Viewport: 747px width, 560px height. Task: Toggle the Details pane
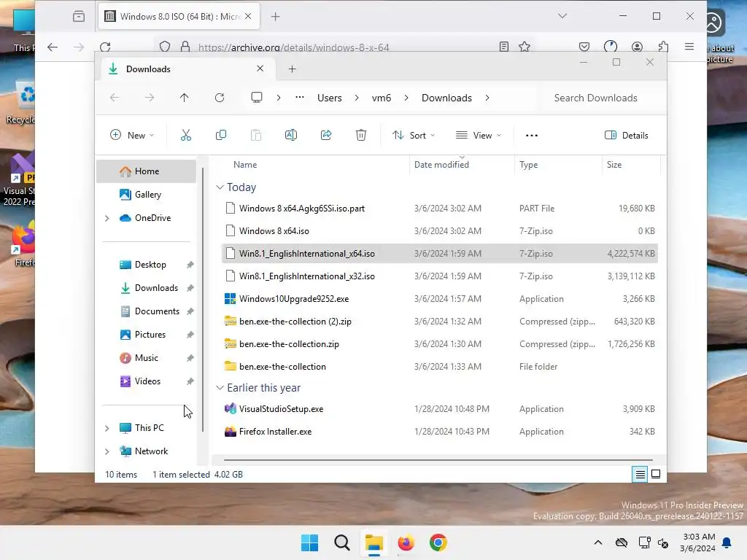(x=626, y=135)
